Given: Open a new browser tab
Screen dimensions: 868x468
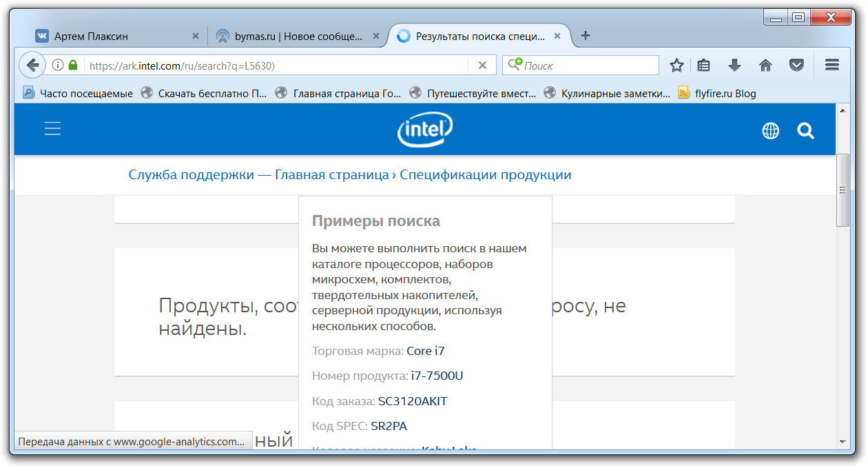Looking at the screenshot, I should tap(586, 36).
